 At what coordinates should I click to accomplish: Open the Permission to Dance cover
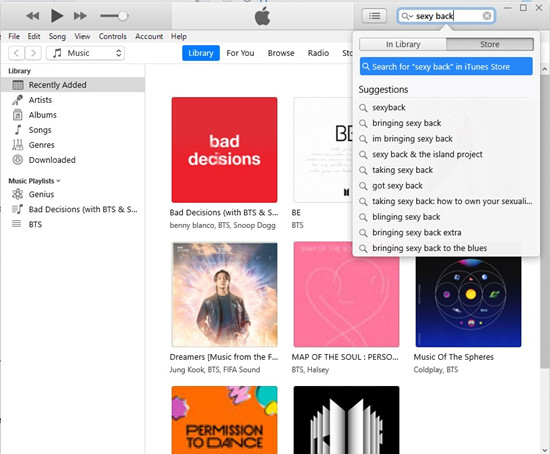[224, 420]
